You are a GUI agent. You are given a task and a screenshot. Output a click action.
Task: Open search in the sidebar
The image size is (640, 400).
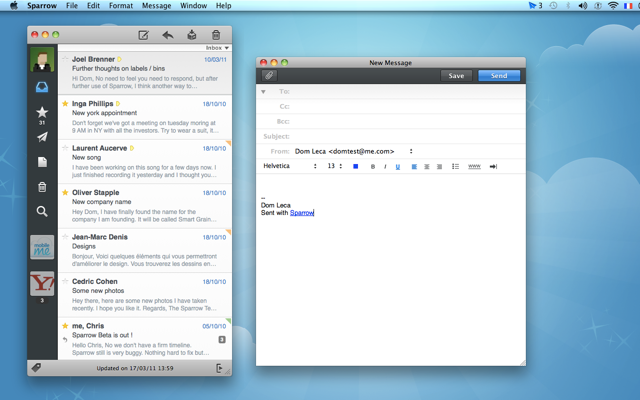42,211
